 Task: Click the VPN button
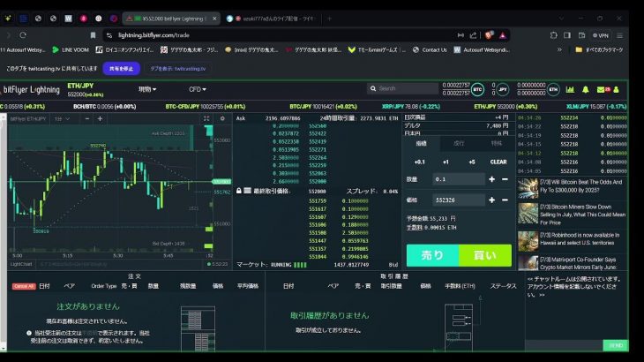tap(601, 35)
